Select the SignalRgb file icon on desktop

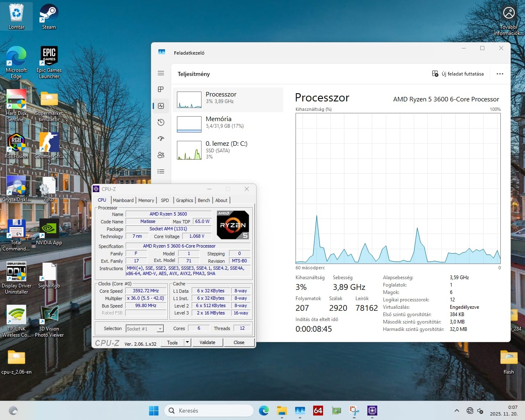pyautogui.click(x=49, y=275)
